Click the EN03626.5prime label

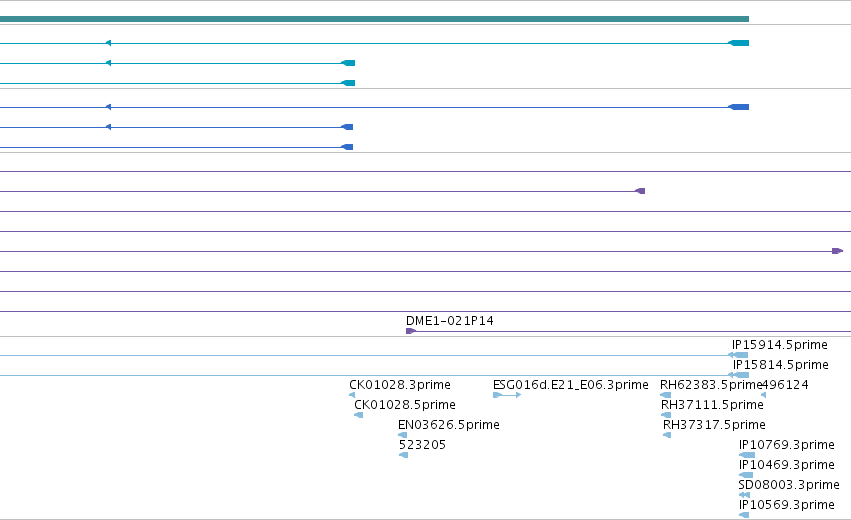tap(448, 425)
